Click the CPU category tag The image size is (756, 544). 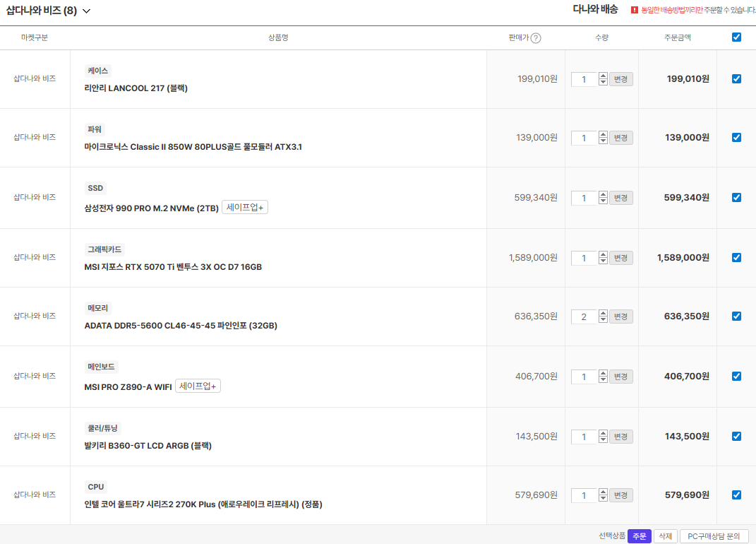pyautogui.click(x=96, y=487)
